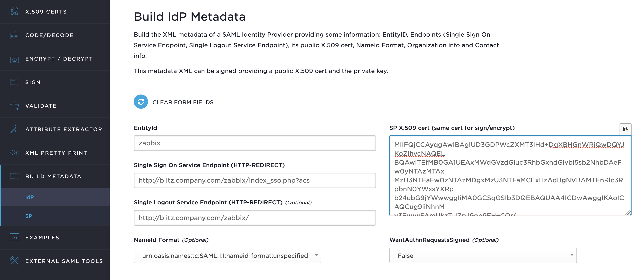Image resolution: width=644 pixels, height=280 pixels.
Task: Click the round Clear Form Fields refresh icon
Action: tap(141, 102)
